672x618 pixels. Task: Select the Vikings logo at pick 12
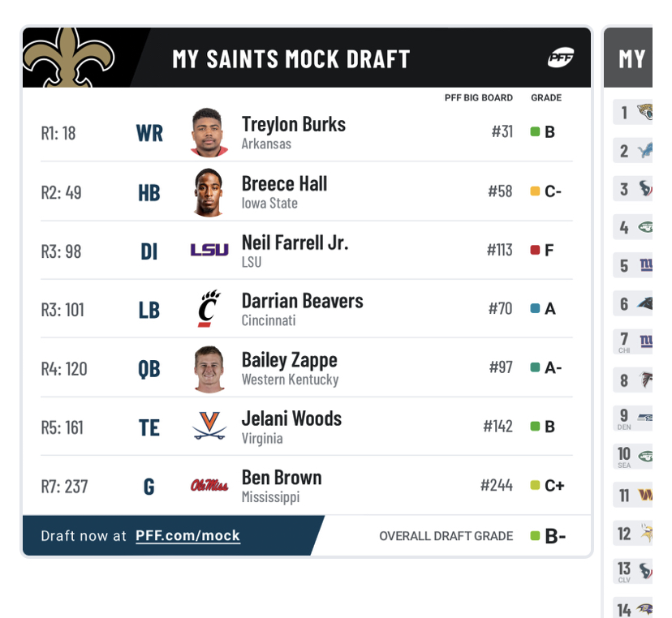(x=646, y=533)
